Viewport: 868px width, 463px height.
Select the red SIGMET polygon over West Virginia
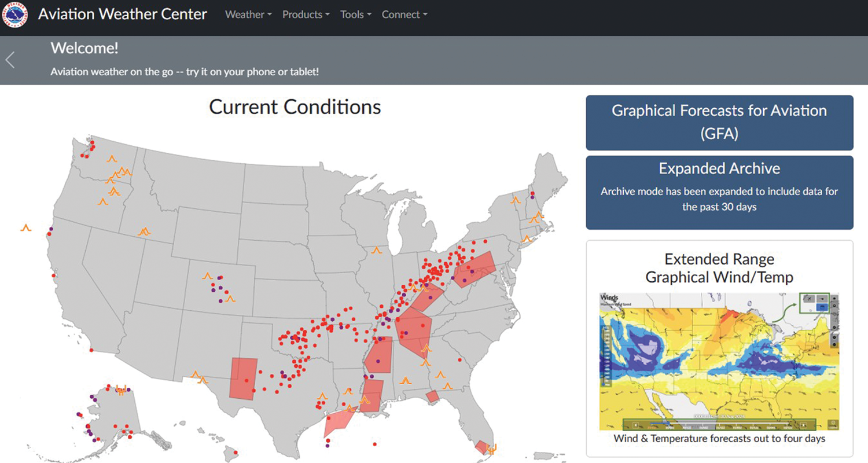[475, 269]
